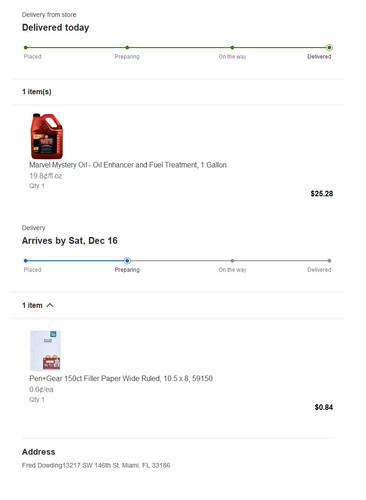366x500 pixels.
Task: Select the '1 item(s)' section header
Action: pyautogui.click(x=37, y=92)
